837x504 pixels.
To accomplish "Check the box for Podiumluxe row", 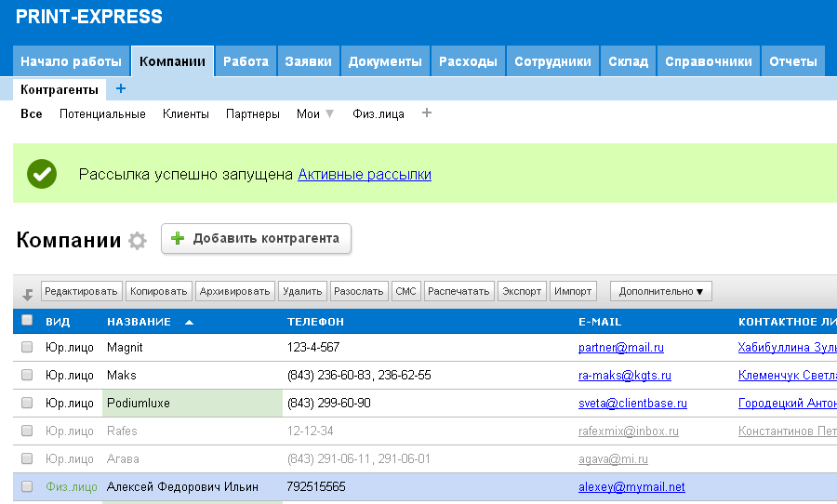I will click(27, 403).
